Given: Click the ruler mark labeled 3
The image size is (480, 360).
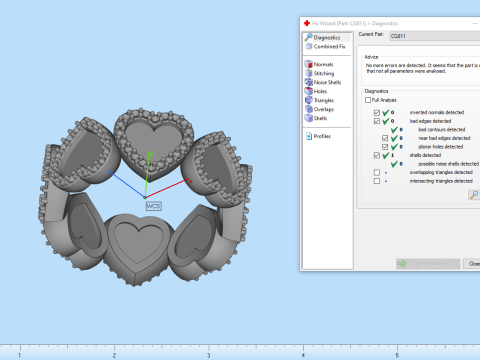Looking at the screenshot, I should (x=209, y=355).
